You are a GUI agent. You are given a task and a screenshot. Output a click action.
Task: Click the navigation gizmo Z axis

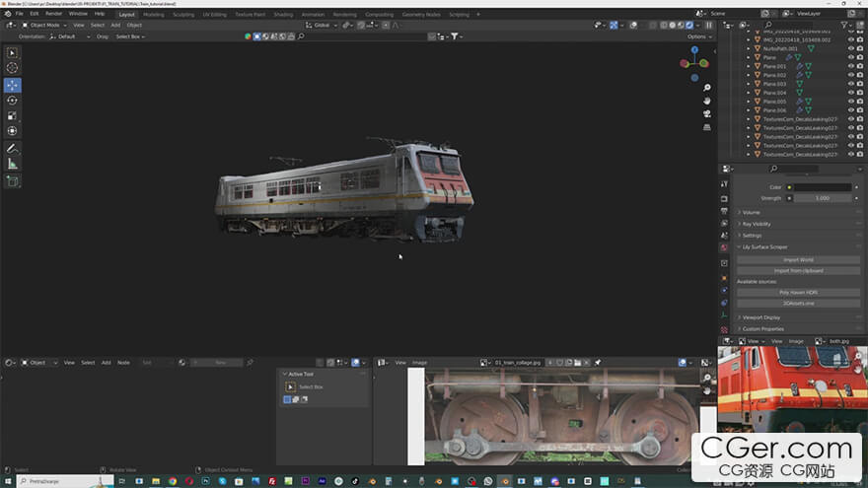tap(694, 50)
